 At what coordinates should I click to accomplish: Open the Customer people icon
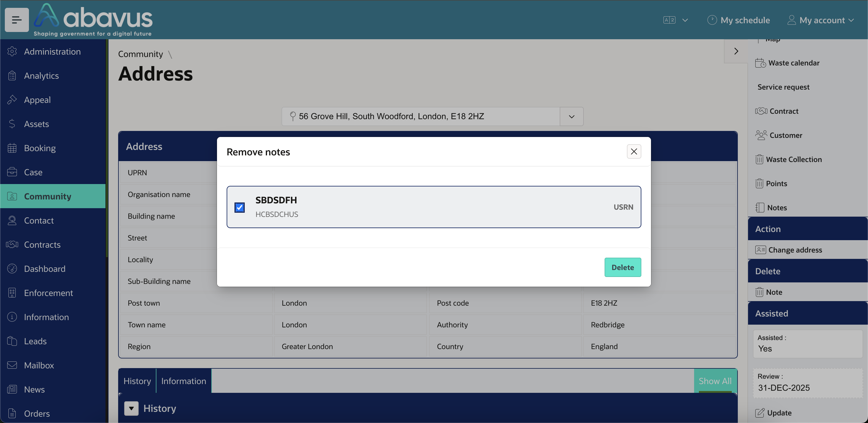(x=761, y=135)
